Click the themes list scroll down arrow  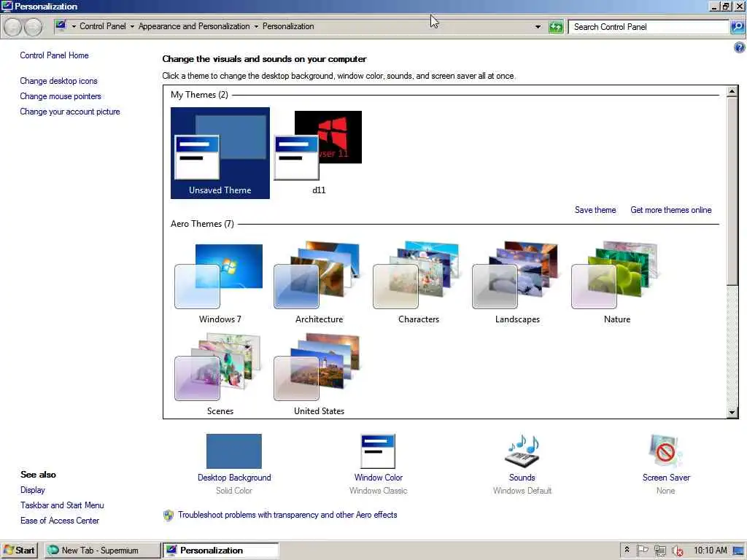(x=732, y=413)
